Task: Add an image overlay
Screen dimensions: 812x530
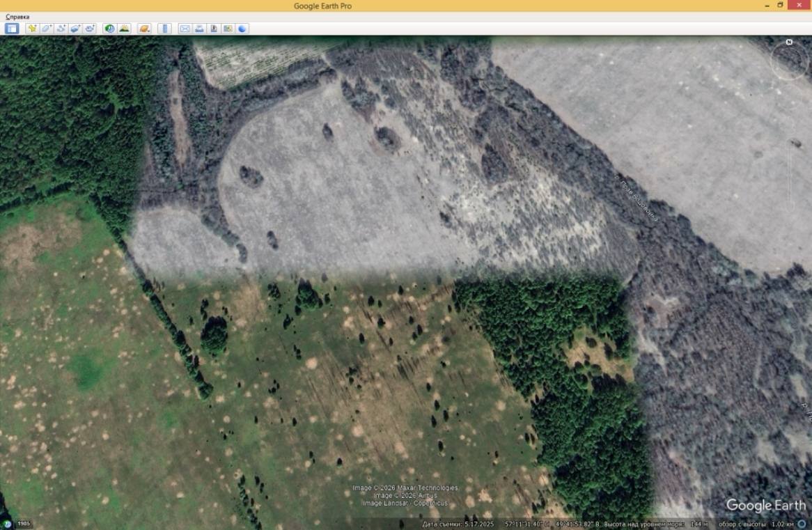Action: (x=75, y=29)
